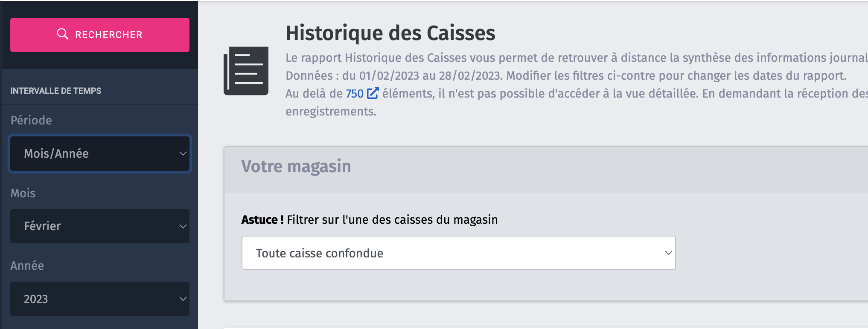The height and width of the screenshot is (329, 868).
Task: Click the Période dropdown chevron arrow
Action: (x=183, y=153)
